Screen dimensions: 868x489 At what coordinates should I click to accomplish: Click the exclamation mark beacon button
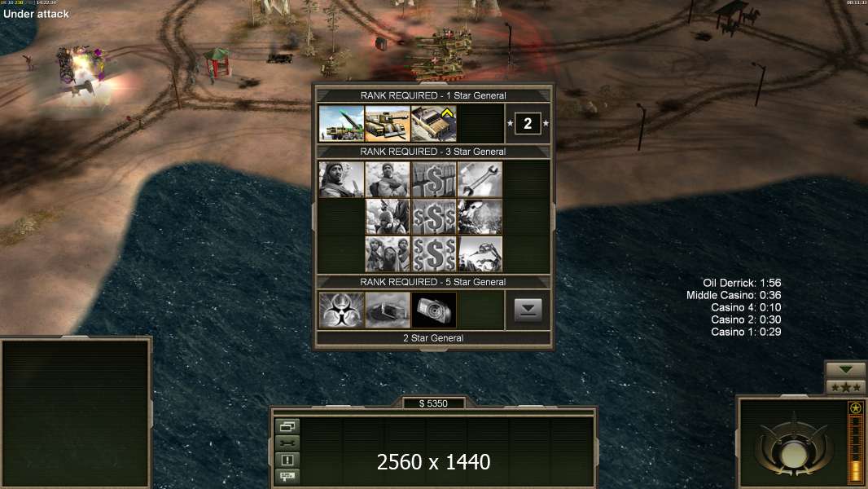[x=287, y=460]
